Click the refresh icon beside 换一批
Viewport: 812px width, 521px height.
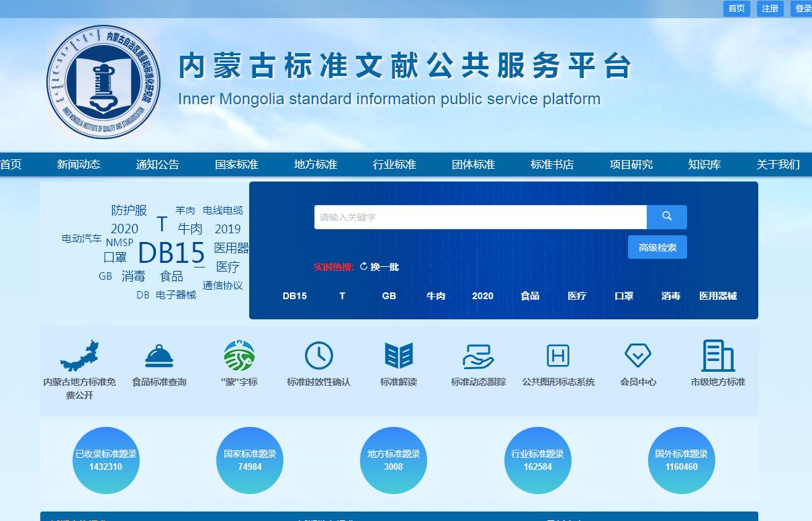[x=363, y=267]
